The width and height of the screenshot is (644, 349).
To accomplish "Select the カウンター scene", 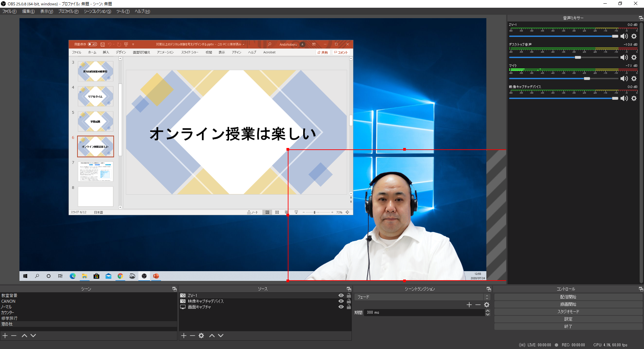I will [x=89, y=313].
